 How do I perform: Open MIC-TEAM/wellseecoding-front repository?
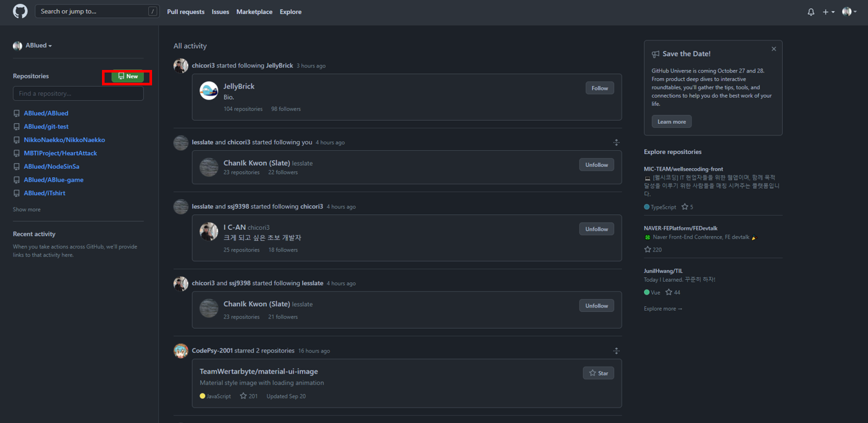point(683,169)
